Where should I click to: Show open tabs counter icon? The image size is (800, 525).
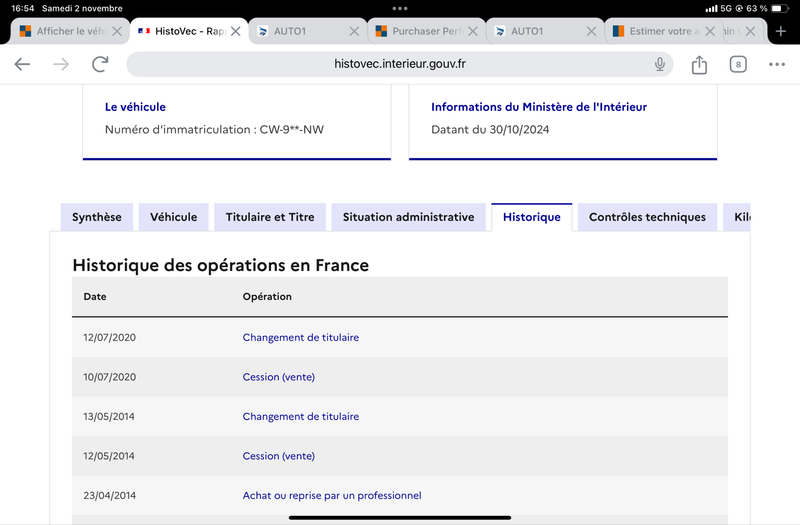pos(738,64)
